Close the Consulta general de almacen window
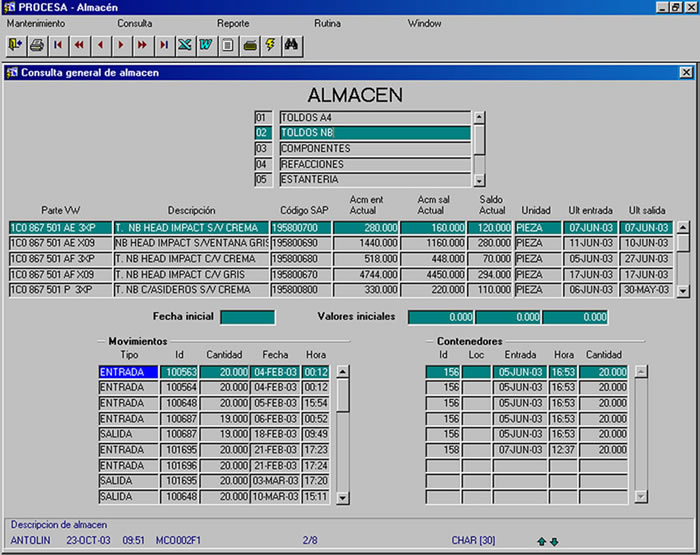700x555 pixels. pos(685,72)
